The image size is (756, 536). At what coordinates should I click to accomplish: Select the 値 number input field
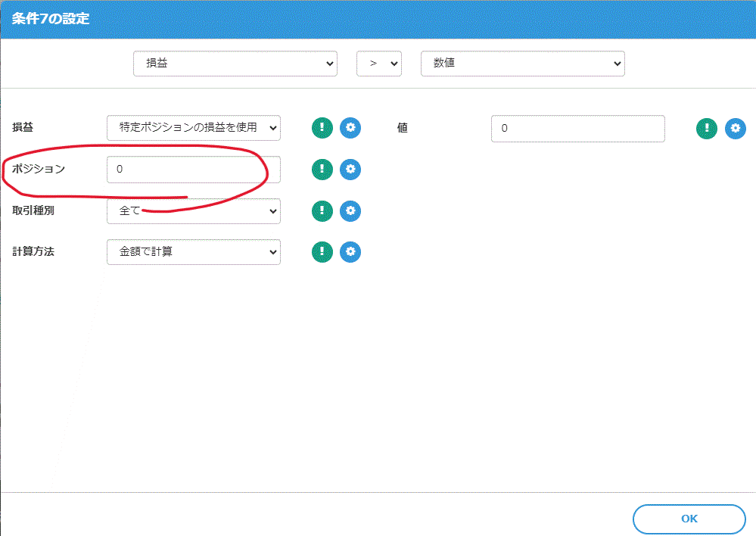coord(577,129)
